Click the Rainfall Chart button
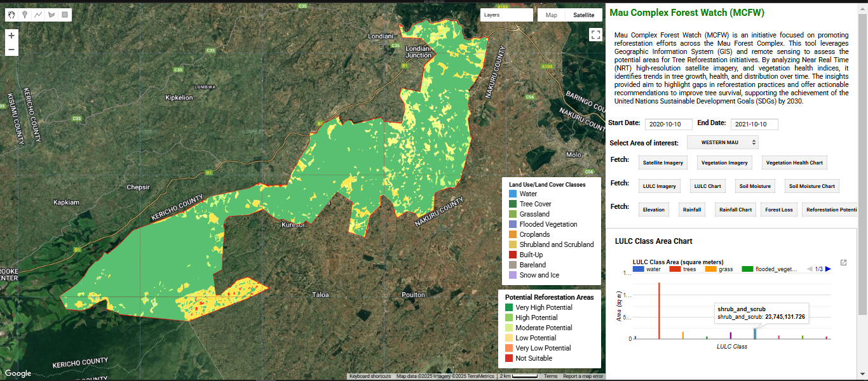The image size is (868, 381). tap(735, 210)
